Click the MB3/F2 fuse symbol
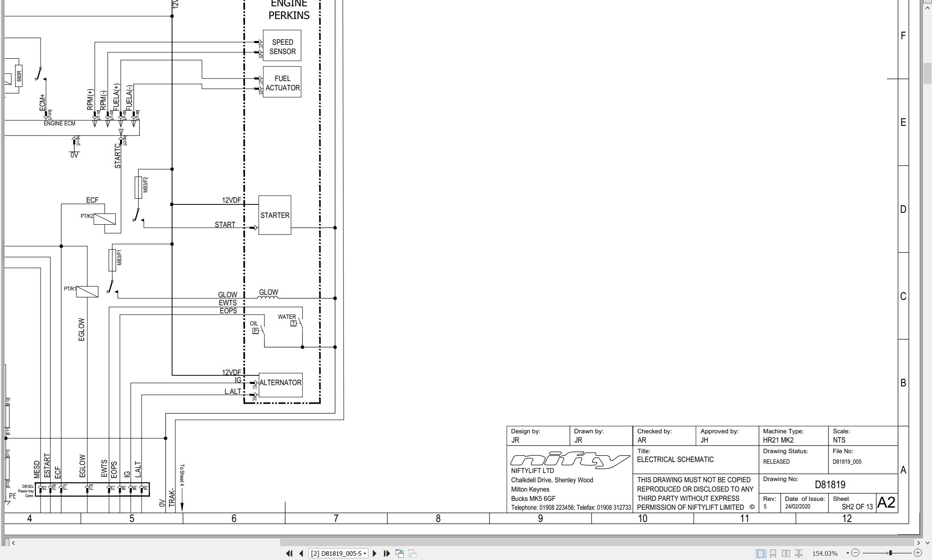This screenshot has height=560, width=932. click(x=138, y=188)
